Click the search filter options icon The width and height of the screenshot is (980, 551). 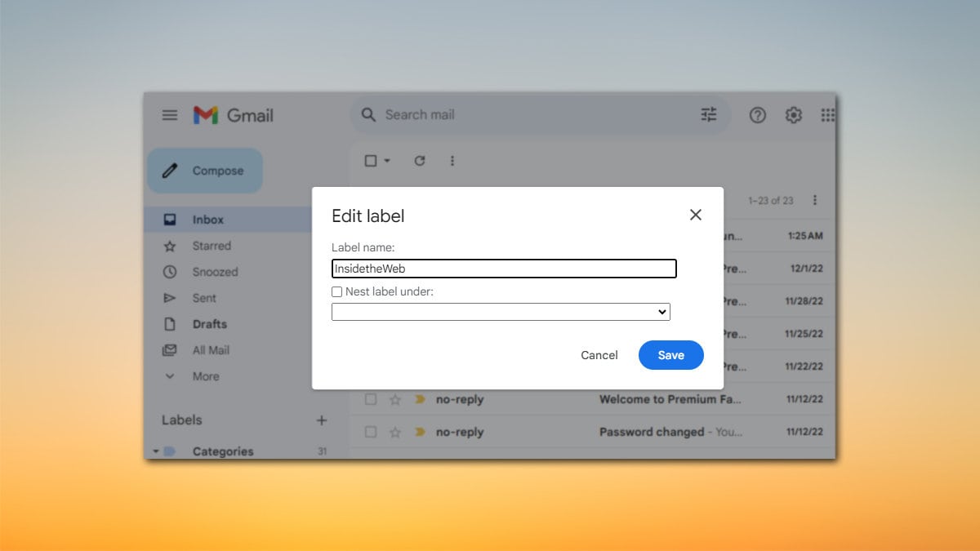708,115
